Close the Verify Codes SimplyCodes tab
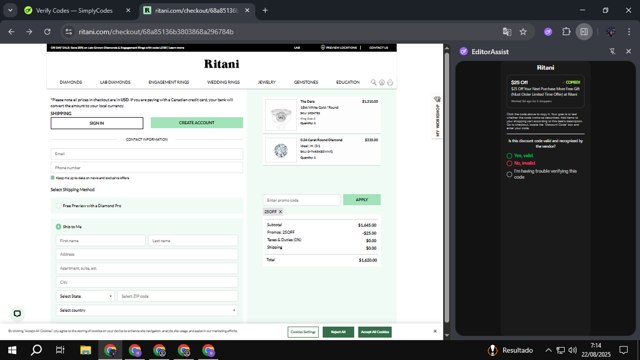 [x=128, y=11]
